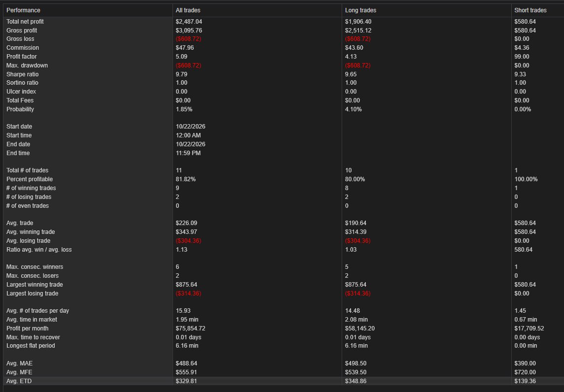Click the 1.95 min time in market value

click(x=187, y=320)
